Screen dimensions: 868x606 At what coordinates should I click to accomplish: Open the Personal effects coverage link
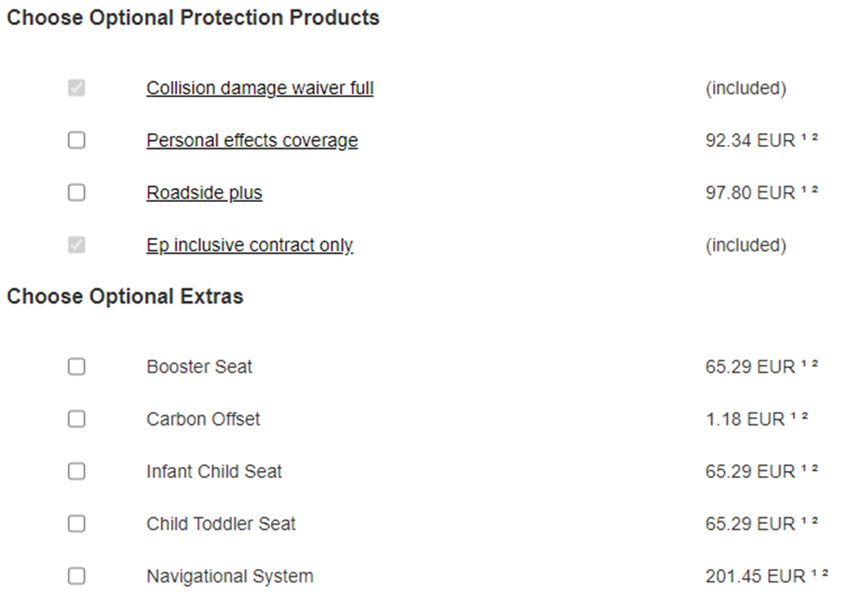(251, 140)
